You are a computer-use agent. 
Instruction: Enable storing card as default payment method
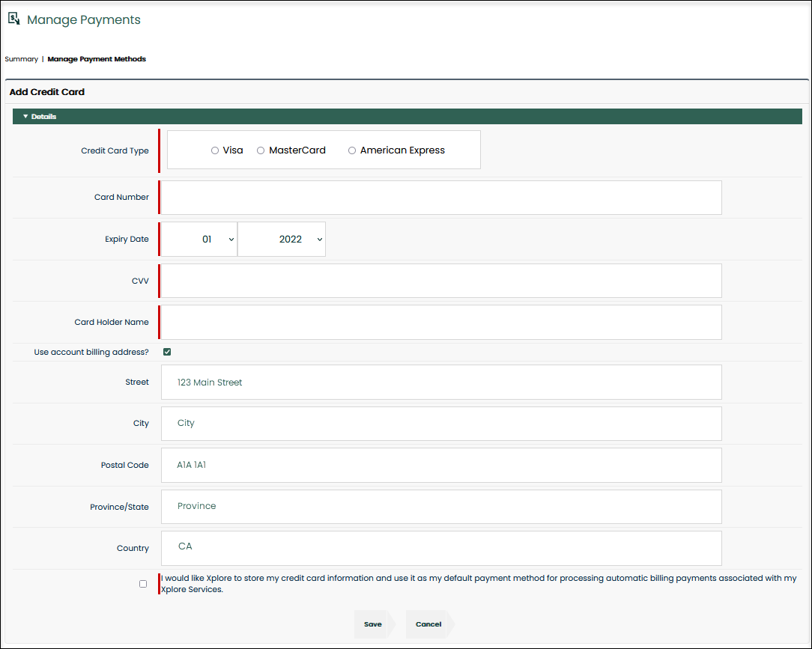pyautogui.click(x=143, y=584)
